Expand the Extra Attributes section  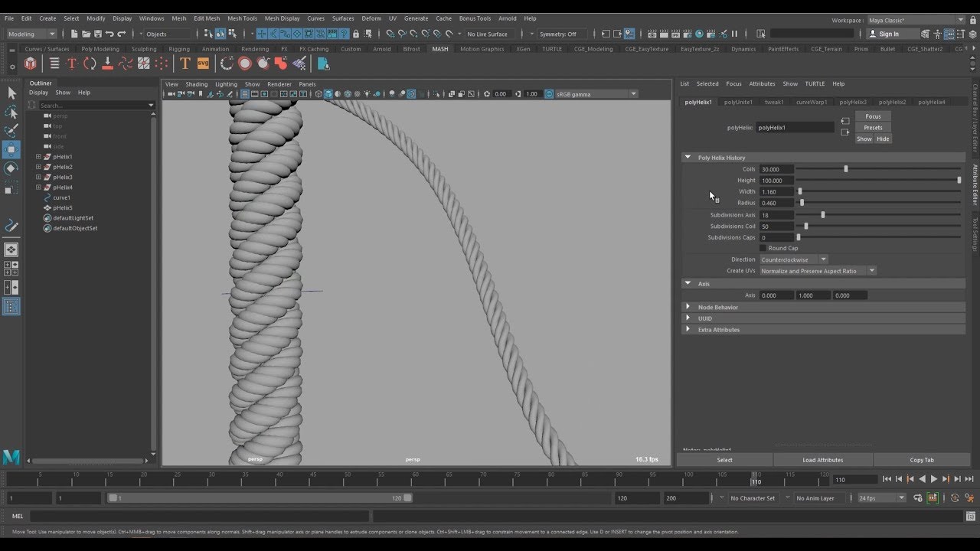click(x=688, y=329)
